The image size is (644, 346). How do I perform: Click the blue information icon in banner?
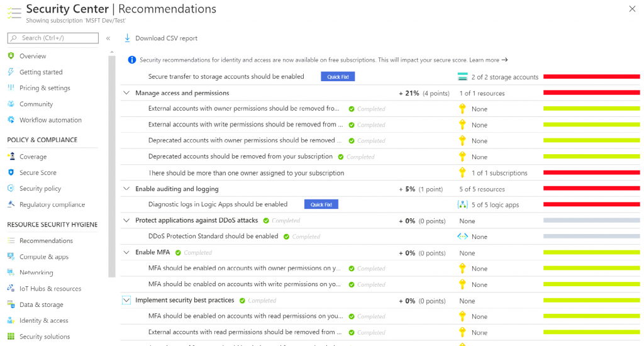coord(132,60)
